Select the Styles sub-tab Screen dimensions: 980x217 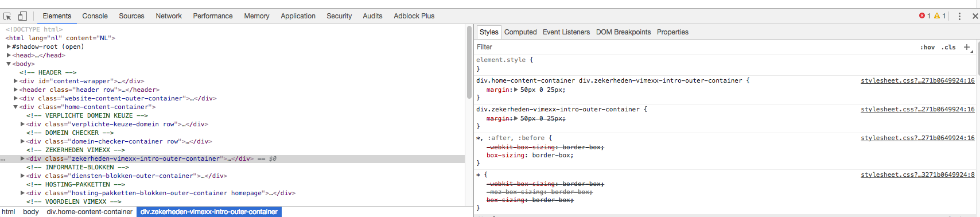point(489,32)
